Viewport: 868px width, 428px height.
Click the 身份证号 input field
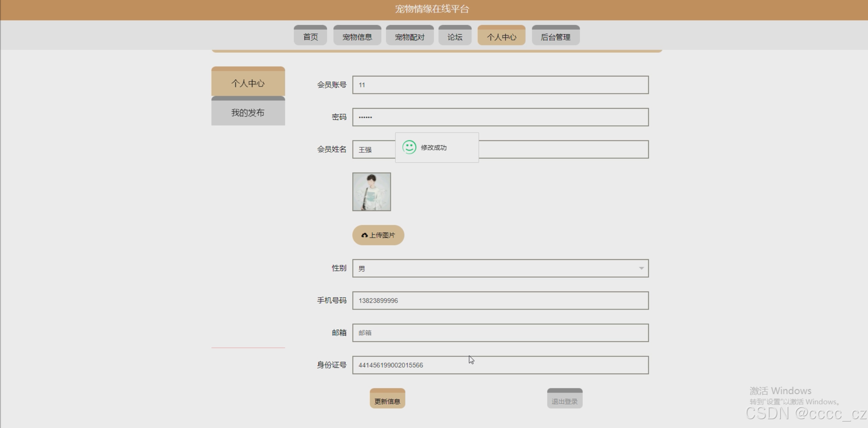500,365
